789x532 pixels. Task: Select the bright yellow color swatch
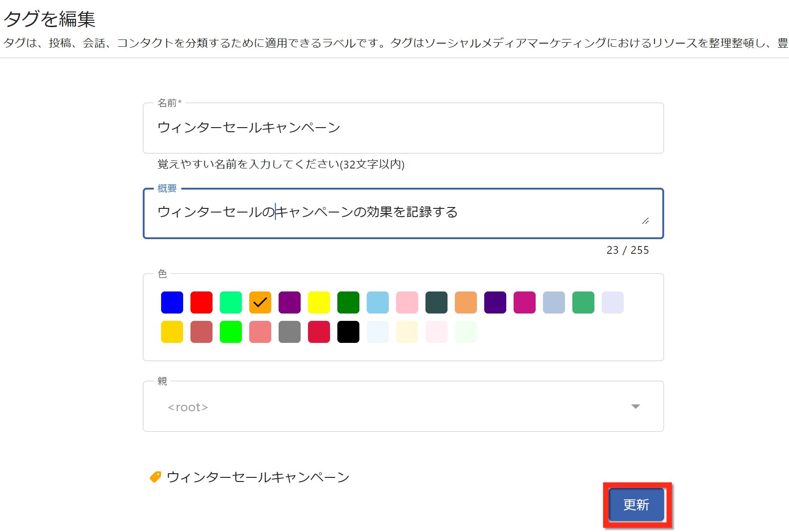(319, 302)
